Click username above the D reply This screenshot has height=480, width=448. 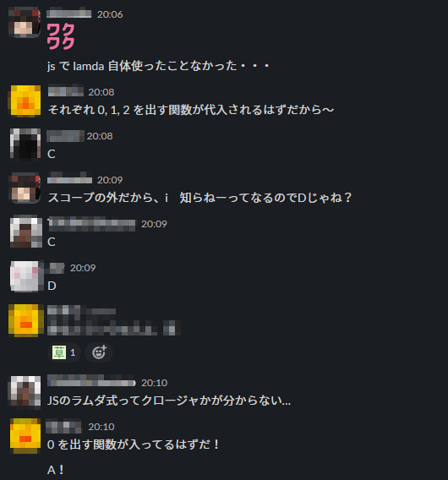point(56,268)
